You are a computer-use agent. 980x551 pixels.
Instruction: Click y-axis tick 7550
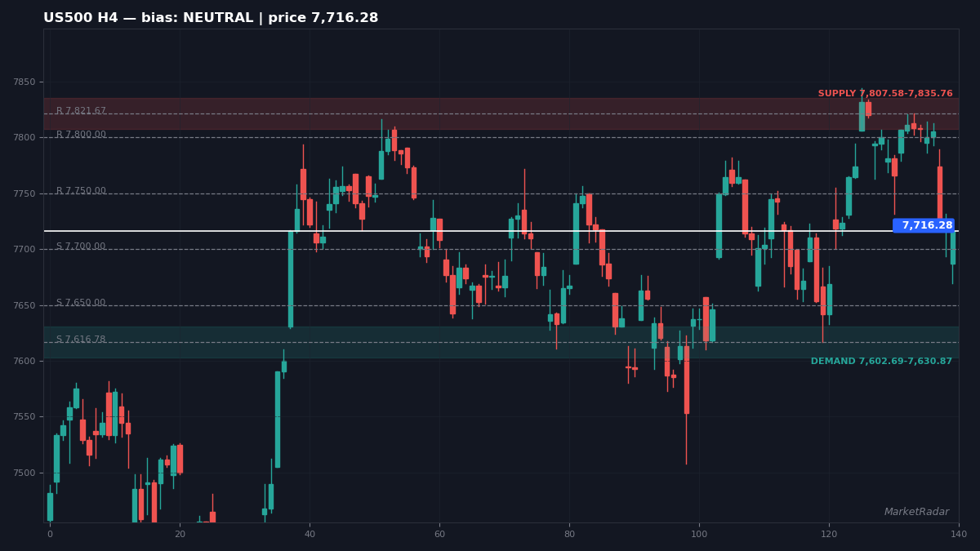(x=24, y=417)
